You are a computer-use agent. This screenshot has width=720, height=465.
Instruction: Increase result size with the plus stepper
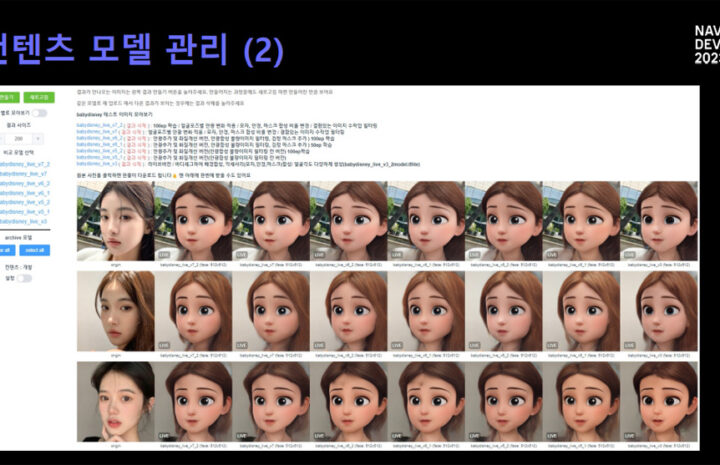pos(38,138)
